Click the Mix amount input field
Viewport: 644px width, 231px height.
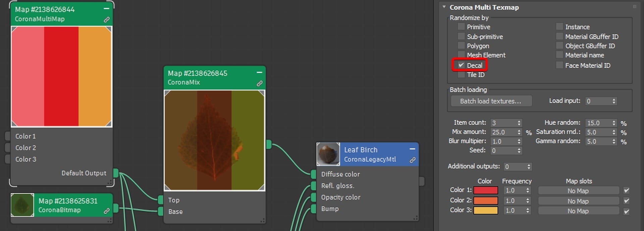coord(503,132)
